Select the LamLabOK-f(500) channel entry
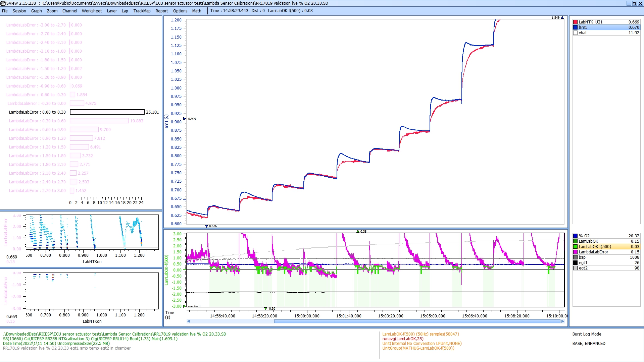This screenshot has height=362, width=644. (x=595, y=247)
